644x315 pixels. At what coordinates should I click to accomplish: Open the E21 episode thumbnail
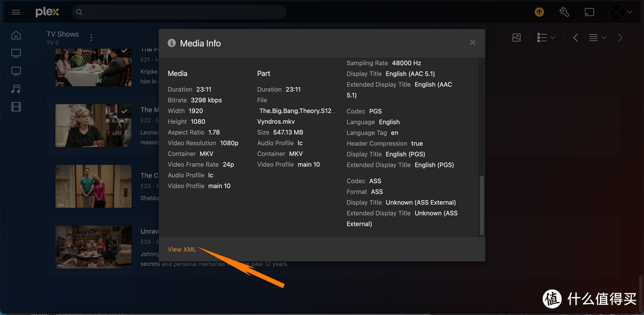[x=94, y=67]
